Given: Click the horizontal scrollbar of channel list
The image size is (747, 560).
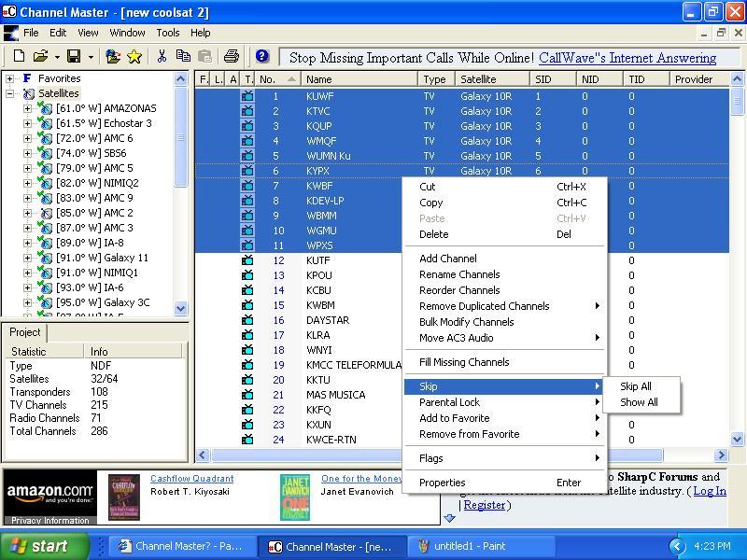Looking at the screenshot, I should 437,455.
